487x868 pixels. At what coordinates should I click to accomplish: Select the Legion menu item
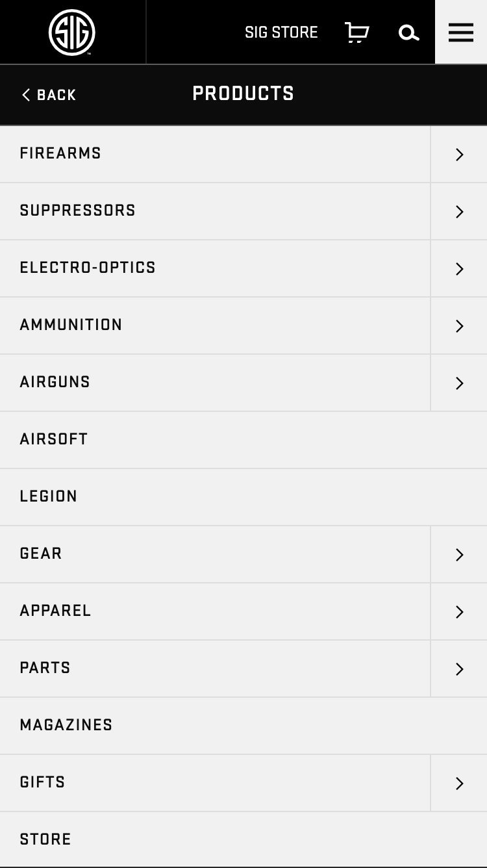[x=49, y=496]
